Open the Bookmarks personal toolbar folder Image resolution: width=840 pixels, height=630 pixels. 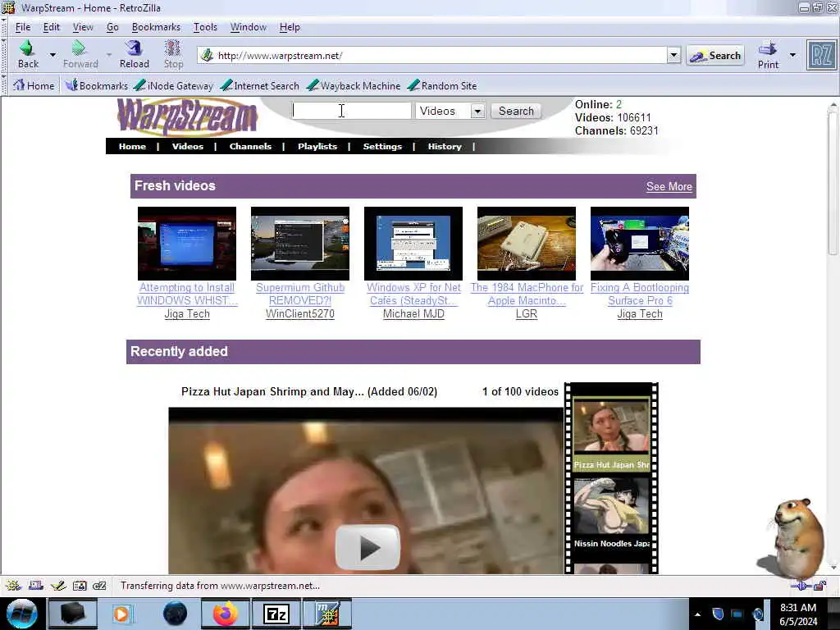coord(97,85)
